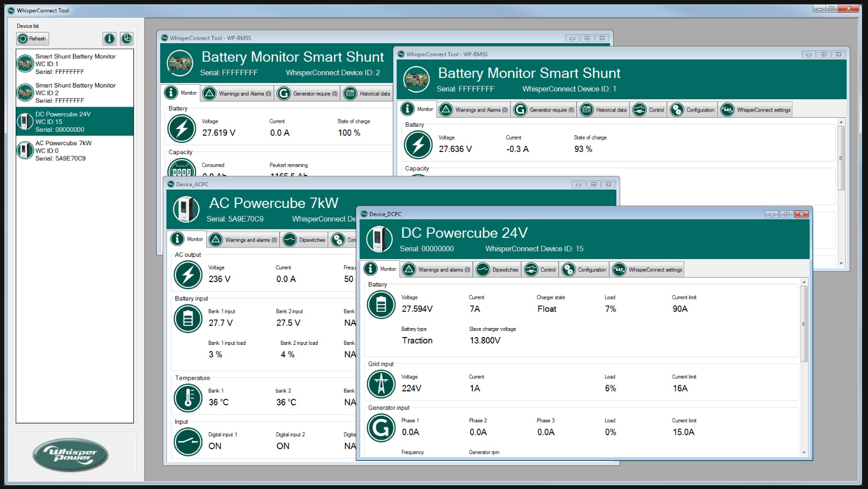Open Warnings and alarms tab in DC Powercube
Viewport: 868px width, 489px height.
point(437,270)
